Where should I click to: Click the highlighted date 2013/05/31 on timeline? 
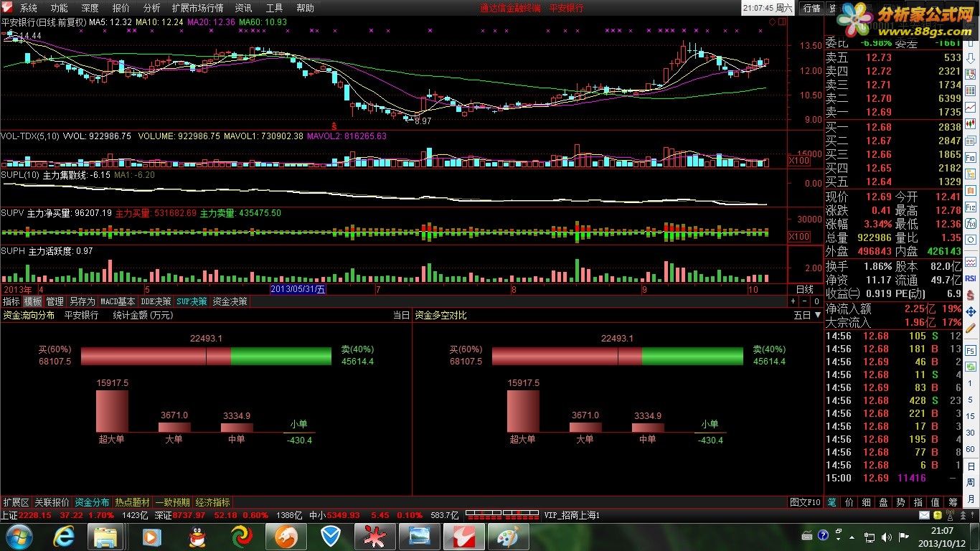(x=298, y=289)
